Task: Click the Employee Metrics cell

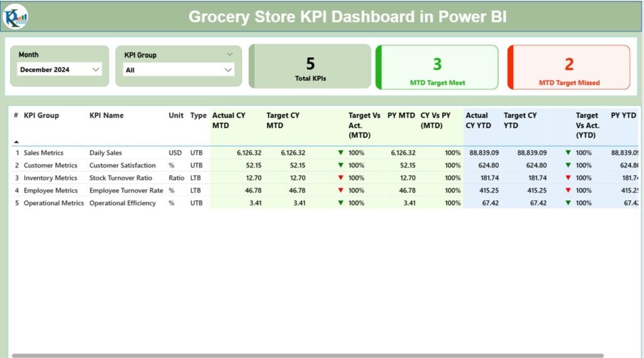Action: pyautogui.click(x=50, y=190)
